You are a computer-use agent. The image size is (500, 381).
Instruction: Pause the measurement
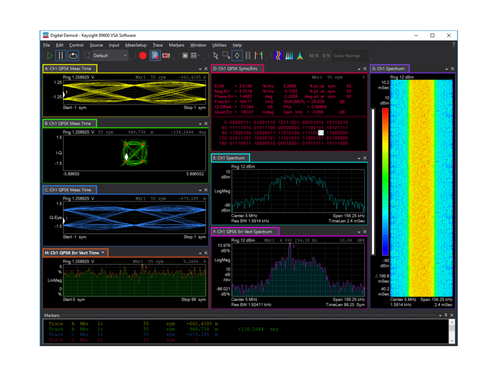[61, 56]
